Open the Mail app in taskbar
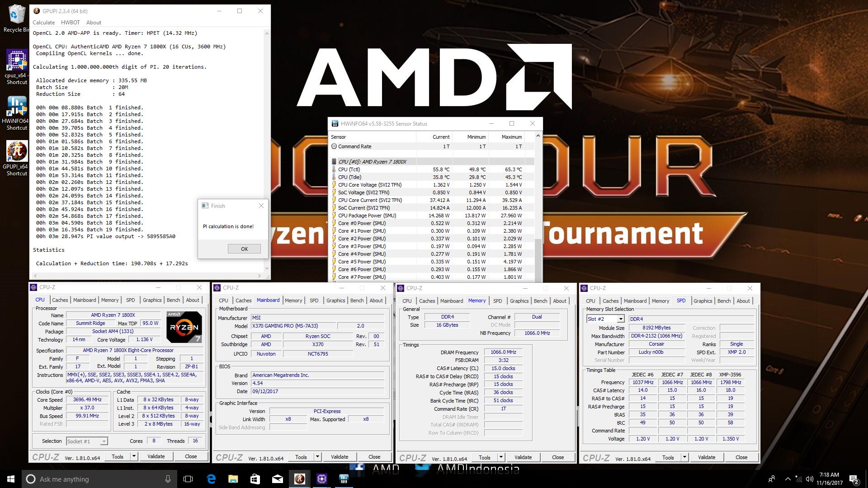 [278, 479]
